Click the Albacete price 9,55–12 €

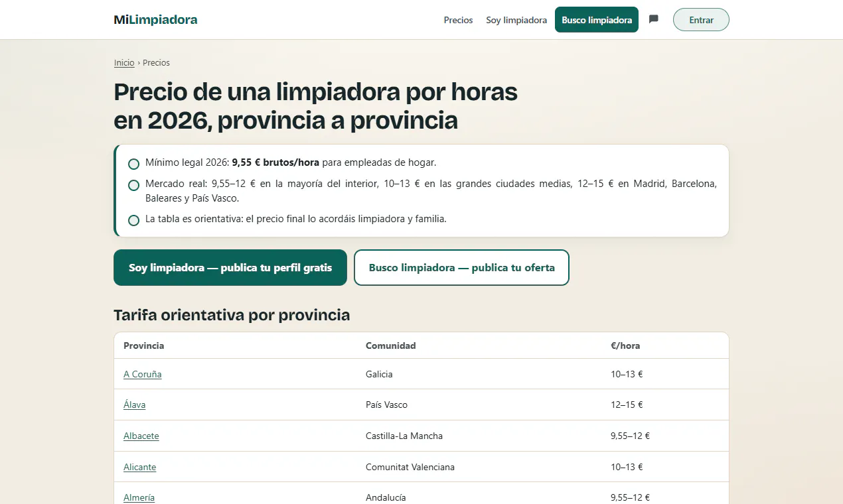point(630,436)
